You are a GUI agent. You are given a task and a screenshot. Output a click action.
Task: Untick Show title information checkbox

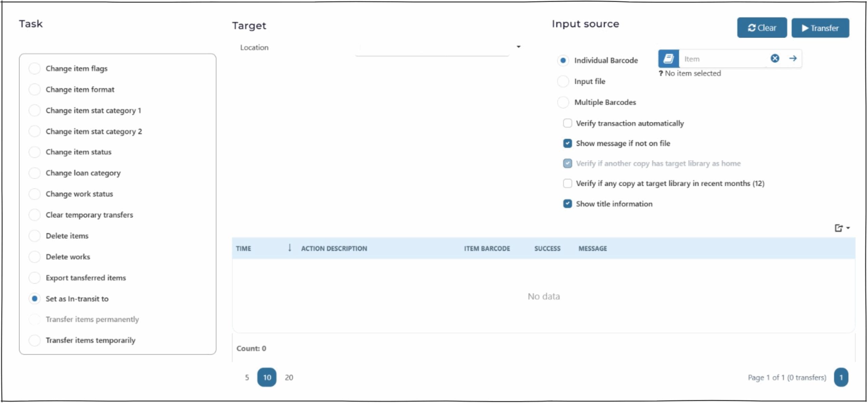point(567,204)
